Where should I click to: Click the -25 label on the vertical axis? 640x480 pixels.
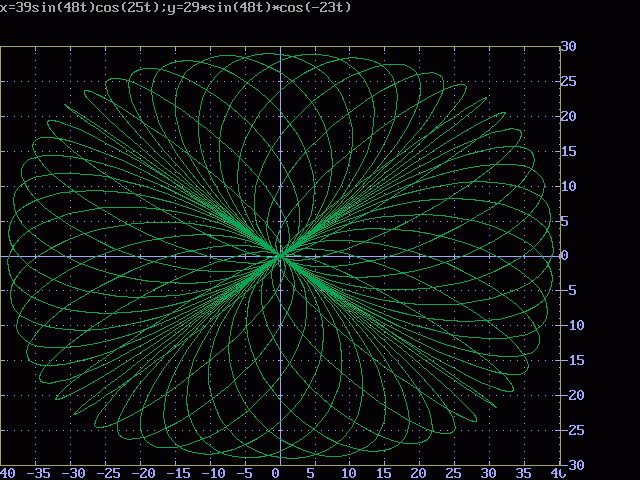click(x=571, y=430)
